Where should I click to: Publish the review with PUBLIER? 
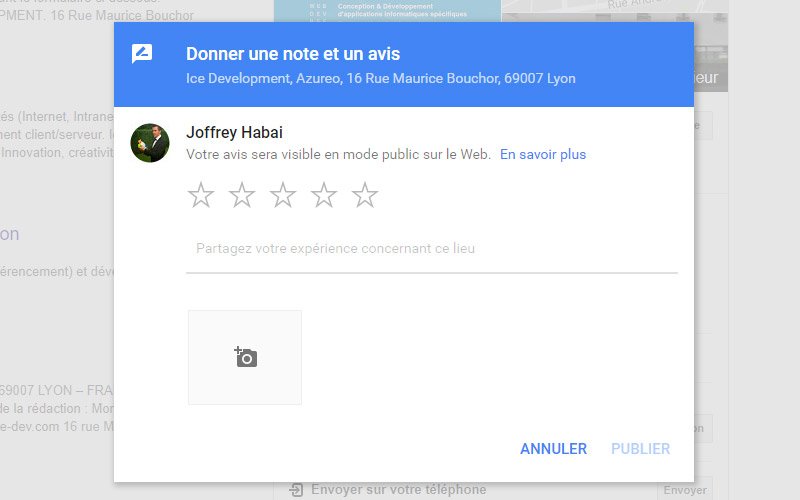tap(640, 448)
